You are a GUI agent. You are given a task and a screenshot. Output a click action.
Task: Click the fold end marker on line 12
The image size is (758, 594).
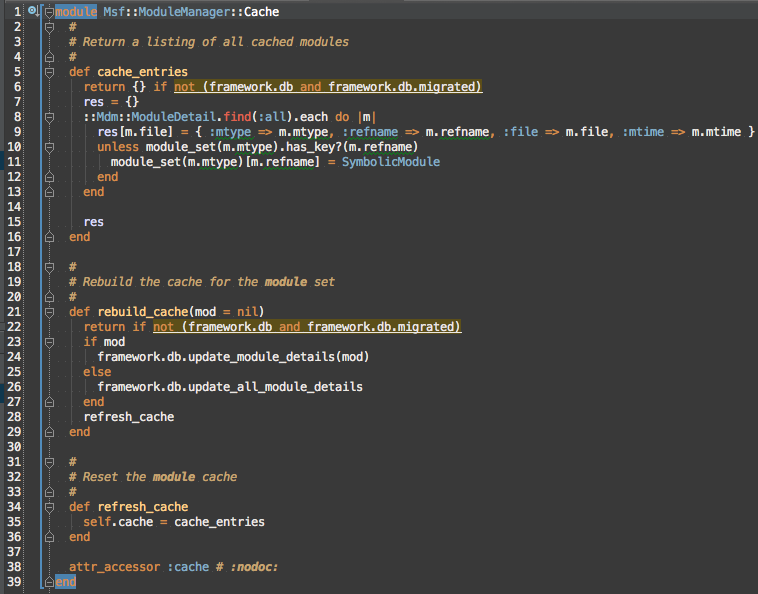pyautogui.click(x=49, y=177)
